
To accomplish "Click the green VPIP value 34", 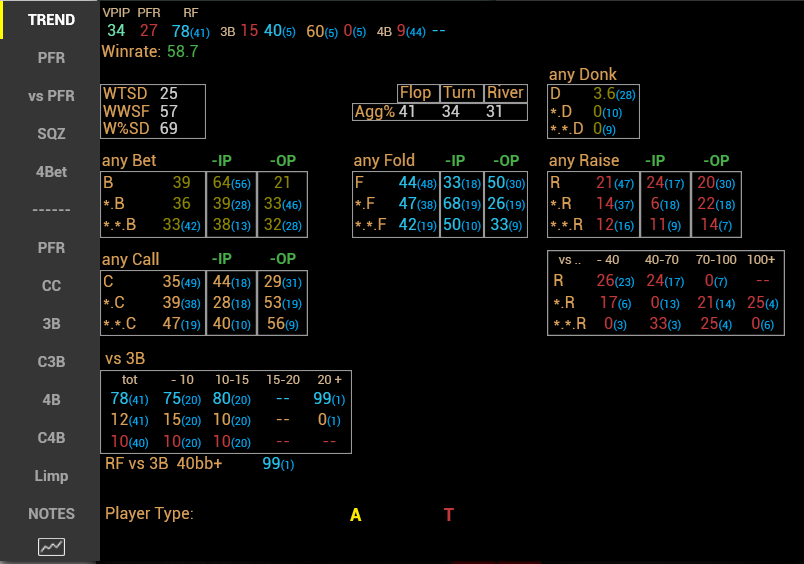I will pyautogui.click(x=116, y=31).
